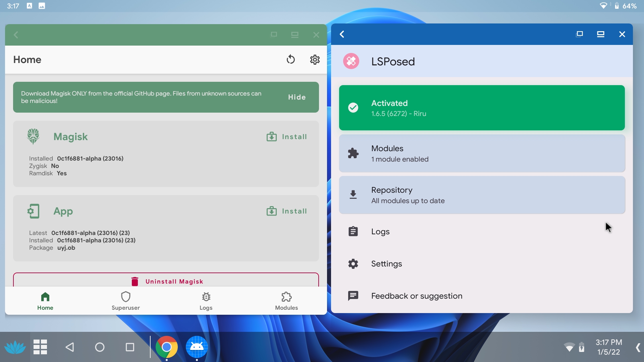
Task: Go to the Magisk Modules tab
Action: click(x=286, y=301)
